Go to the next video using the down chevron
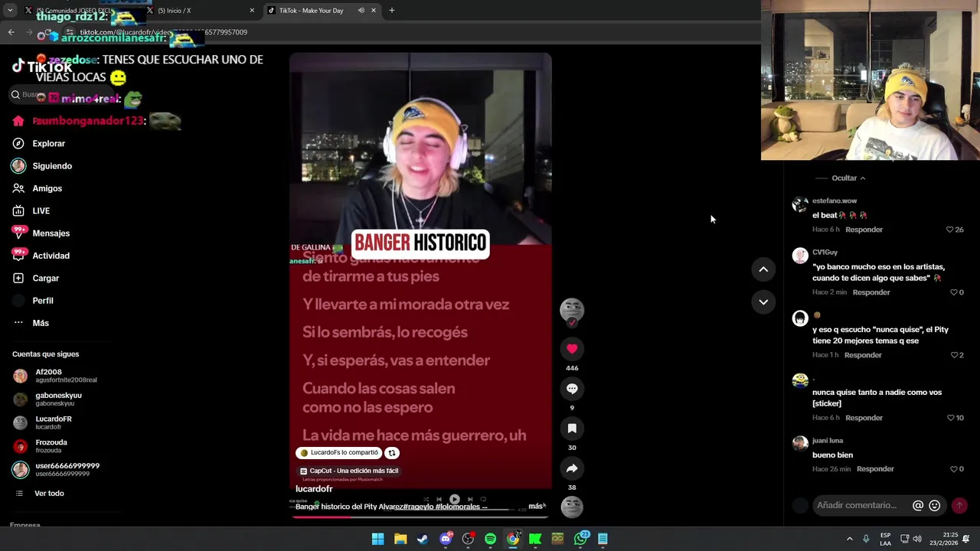 pos(763,302)
